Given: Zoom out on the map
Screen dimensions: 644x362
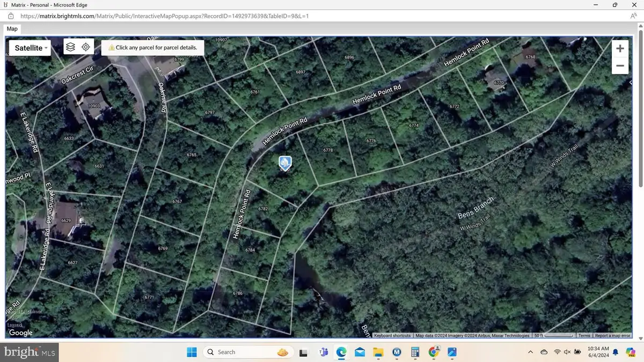Looking at the screenshot, I should click(x=620, y=66).
